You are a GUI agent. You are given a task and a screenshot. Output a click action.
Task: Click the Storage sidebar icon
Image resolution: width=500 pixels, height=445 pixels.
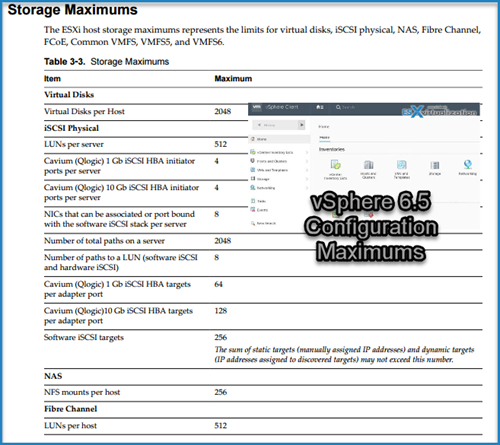[x=253, y=179]
